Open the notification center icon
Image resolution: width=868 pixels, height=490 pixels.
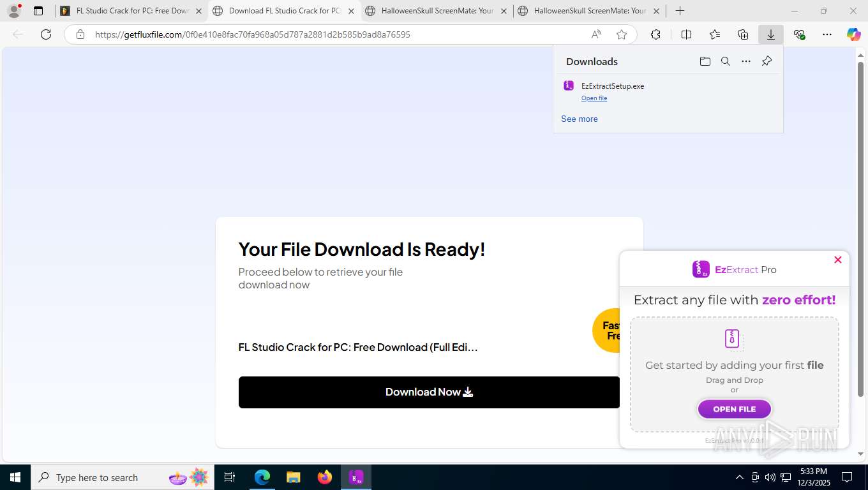[x=847, y=477]
